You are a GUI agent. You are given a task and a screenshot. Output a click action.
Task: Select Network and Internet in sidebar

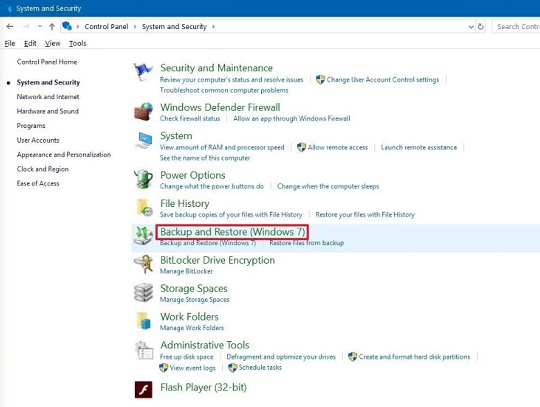coord(48,97)
